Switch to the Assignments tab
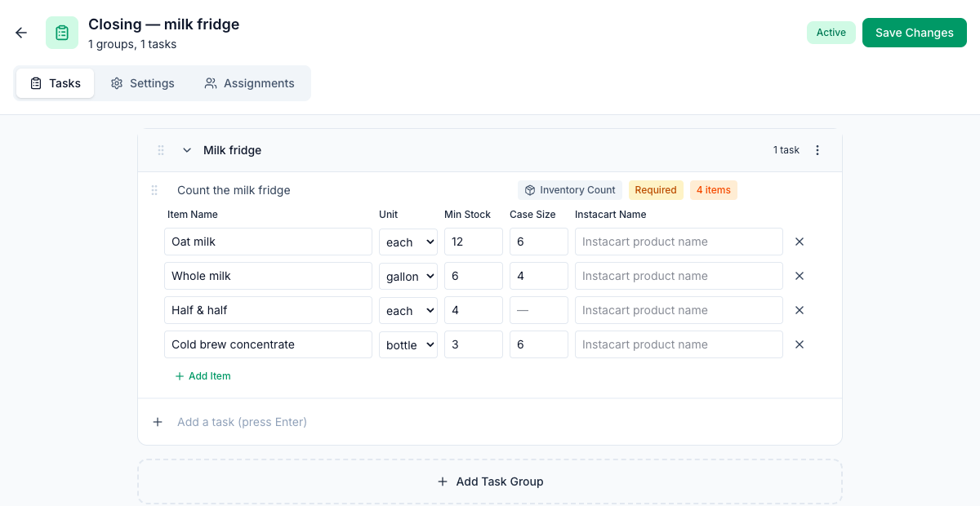This screenshot has width=980, height=506. tap(249, 83)
